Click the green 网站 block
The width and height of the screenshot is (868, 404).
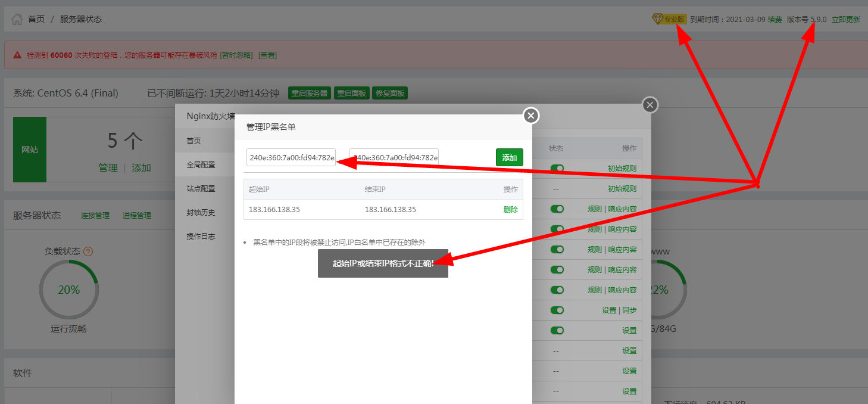click(x=30, y=150)
